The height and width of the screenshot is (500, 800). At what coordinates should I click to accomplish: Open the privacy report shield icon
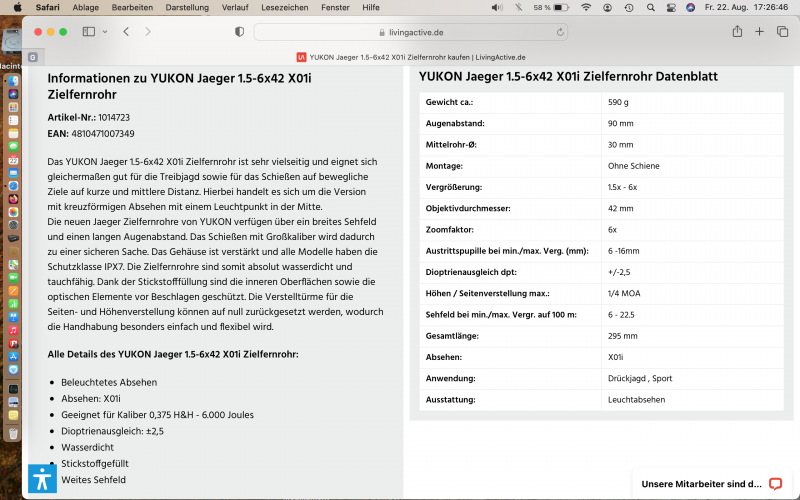pos(239,32)
